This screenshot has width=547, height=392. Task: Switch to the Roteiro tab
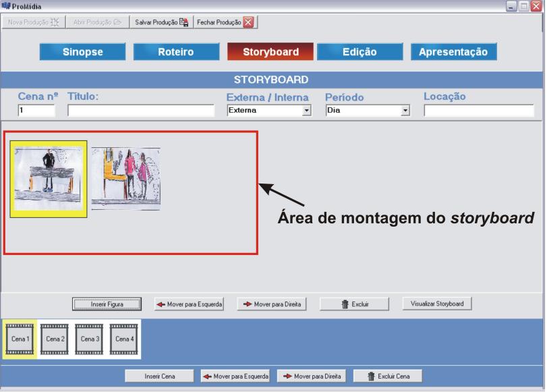tap(176, 53)
